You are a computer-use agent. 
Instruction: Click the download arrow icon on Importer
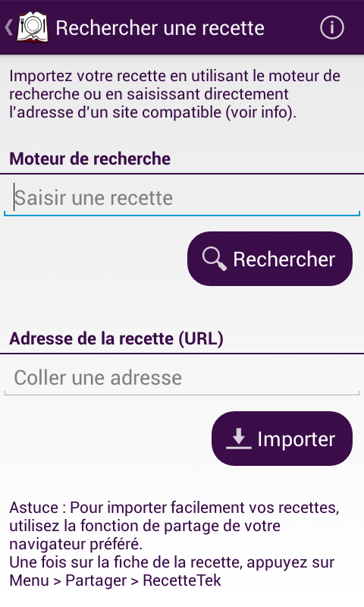coord(239,439)
